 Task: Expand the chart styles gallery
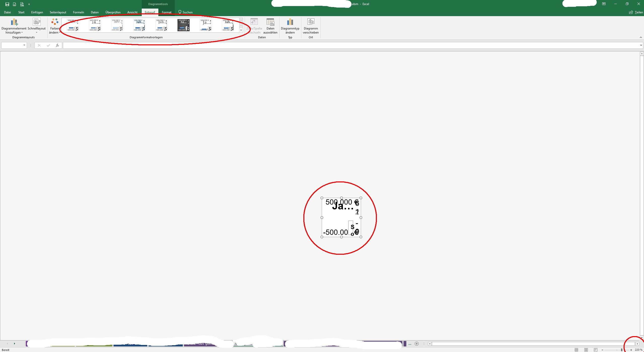(241, 30)
